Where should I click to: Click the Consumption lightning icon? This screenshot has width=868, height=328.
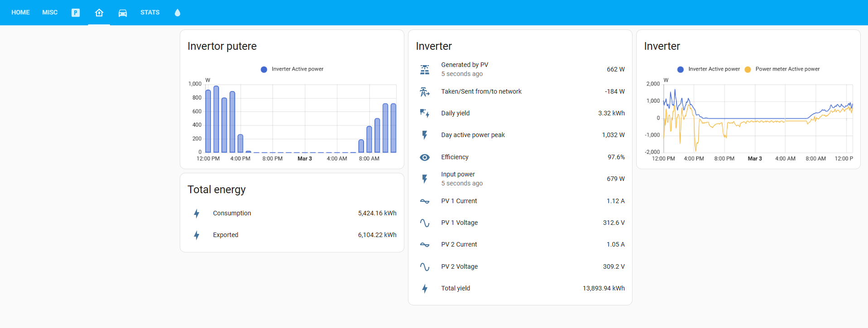coord(197,214)
